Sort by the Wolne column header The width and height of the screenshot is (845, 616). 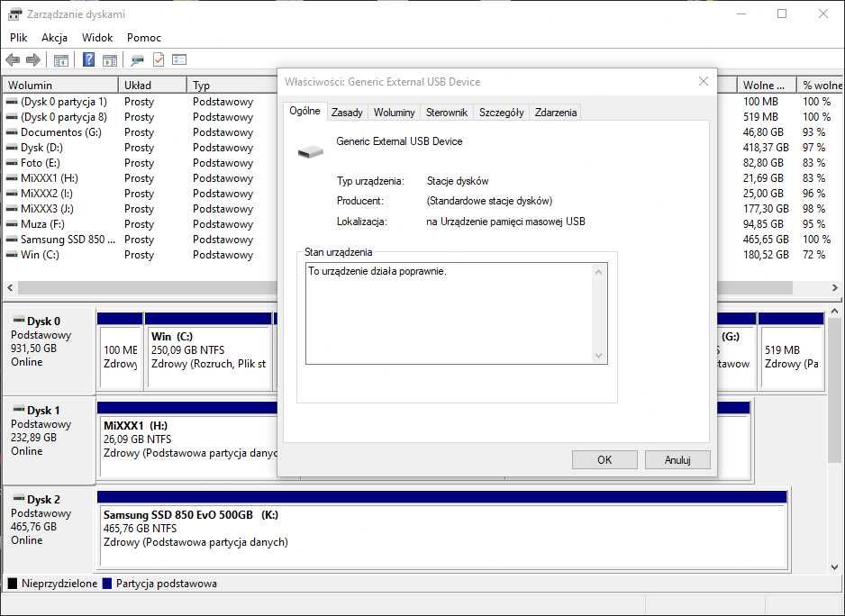click(x=768, y=86)
